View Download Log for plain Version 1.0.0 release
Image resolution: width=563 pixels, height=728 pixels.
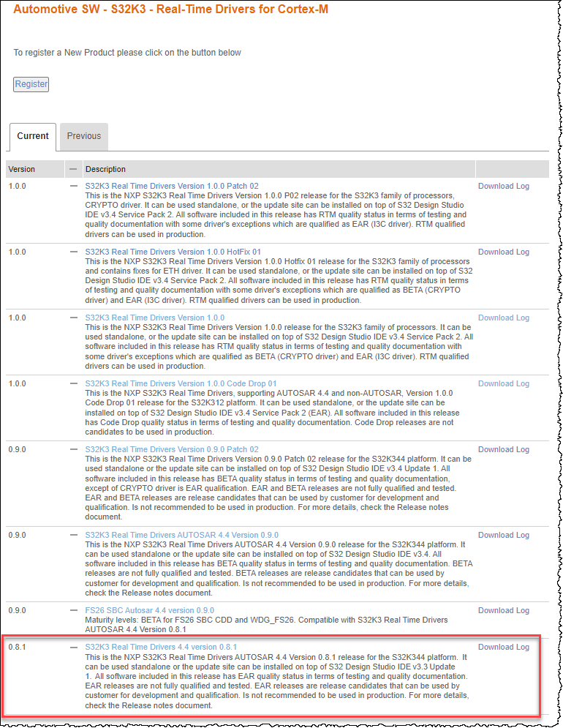pos(504,318)
